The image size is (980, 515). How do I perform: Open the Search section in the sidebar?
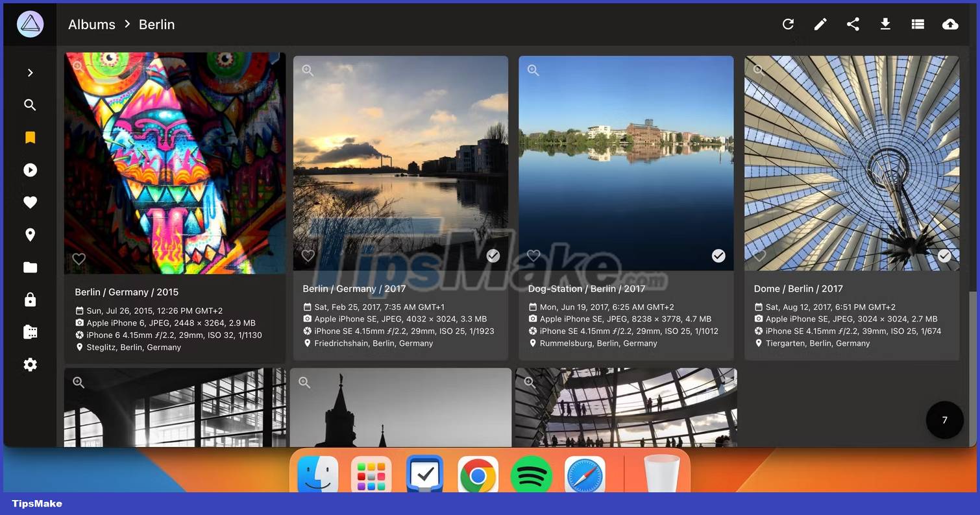(30, 104)
